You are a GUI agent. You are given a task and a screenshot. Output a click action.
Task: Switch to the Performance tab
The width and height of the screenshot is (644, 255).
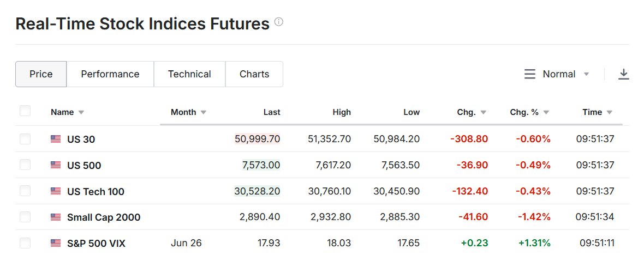click(x=110, y=74)
